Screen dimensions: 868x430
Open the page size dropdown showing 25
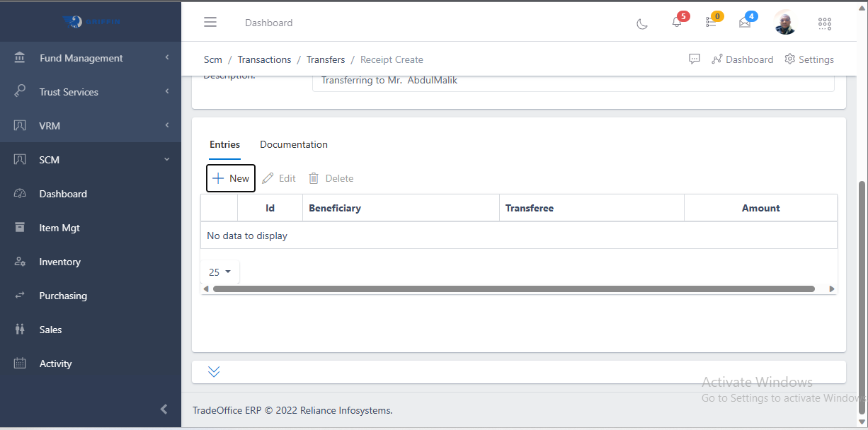pos(219,272)
